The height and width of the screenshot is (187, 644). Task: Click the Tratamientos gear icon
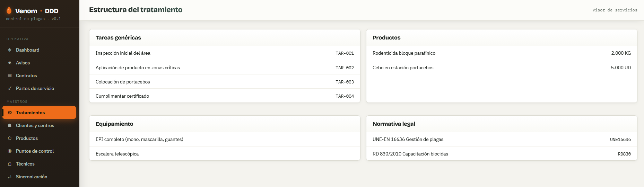[10, 113]
